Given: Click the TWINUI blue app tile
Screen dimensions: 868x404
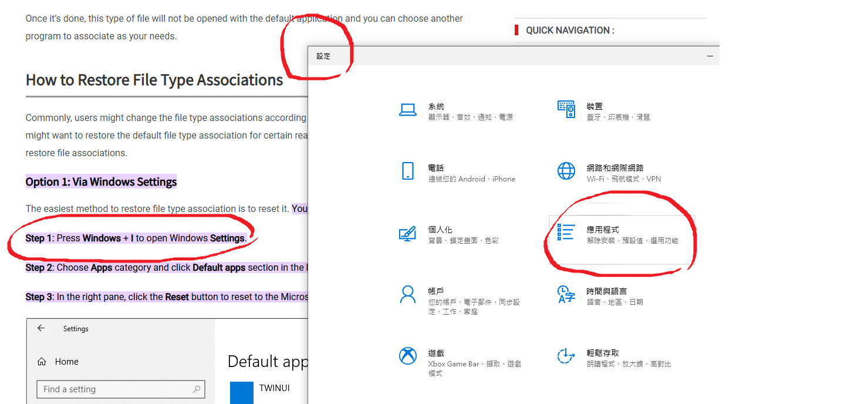Looking at the screenshot, I should pos(241,392).
